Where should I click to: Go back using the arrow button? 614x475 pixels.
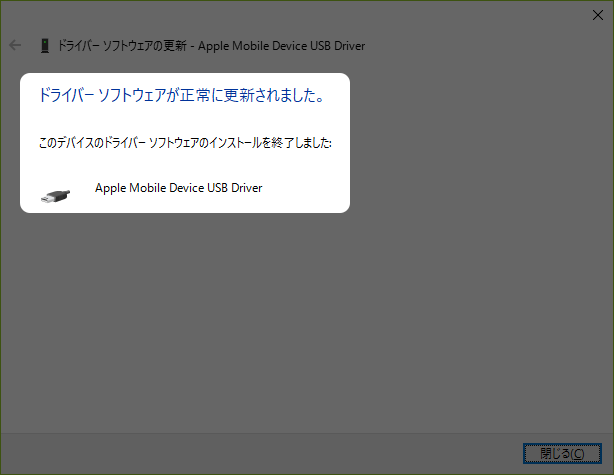15,45
